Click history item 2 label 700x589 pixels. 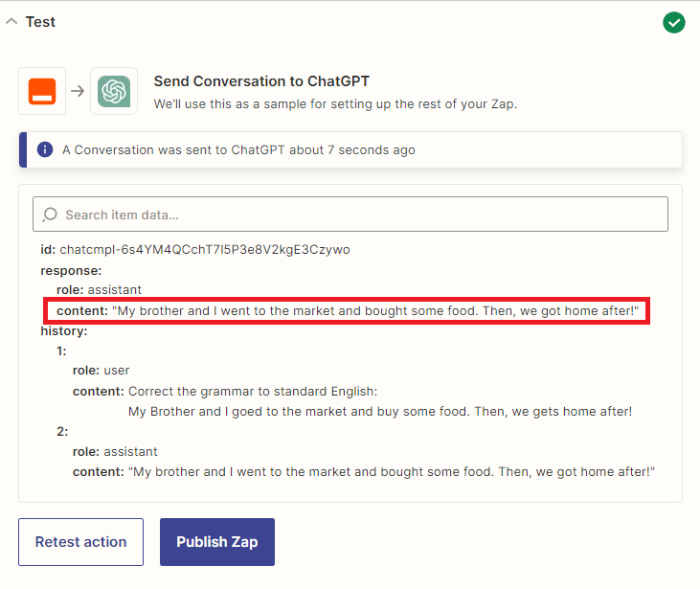pyautogui.click(x=62, y=432)
